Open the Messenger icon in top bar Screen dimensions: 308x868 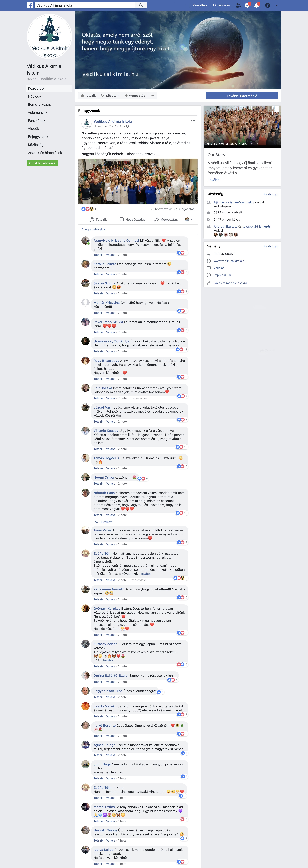(x=247, y=5)
